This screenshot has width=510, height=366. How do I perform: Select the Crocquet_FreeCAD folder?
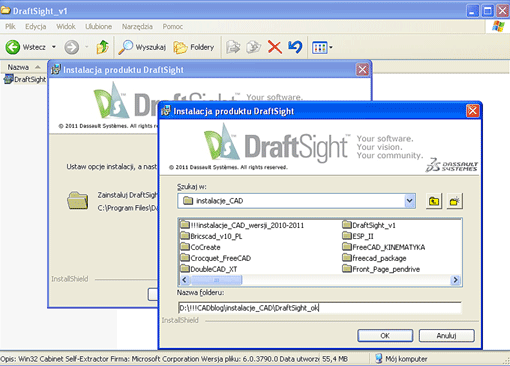click(x=215, y=258)
